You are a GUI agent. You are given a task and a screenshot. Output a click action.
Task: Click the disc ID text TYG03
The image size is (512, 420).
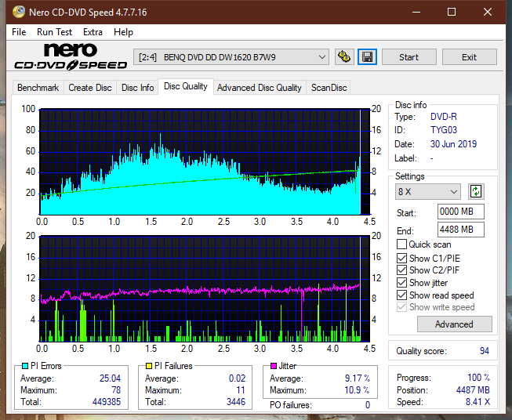pos(444,130)
